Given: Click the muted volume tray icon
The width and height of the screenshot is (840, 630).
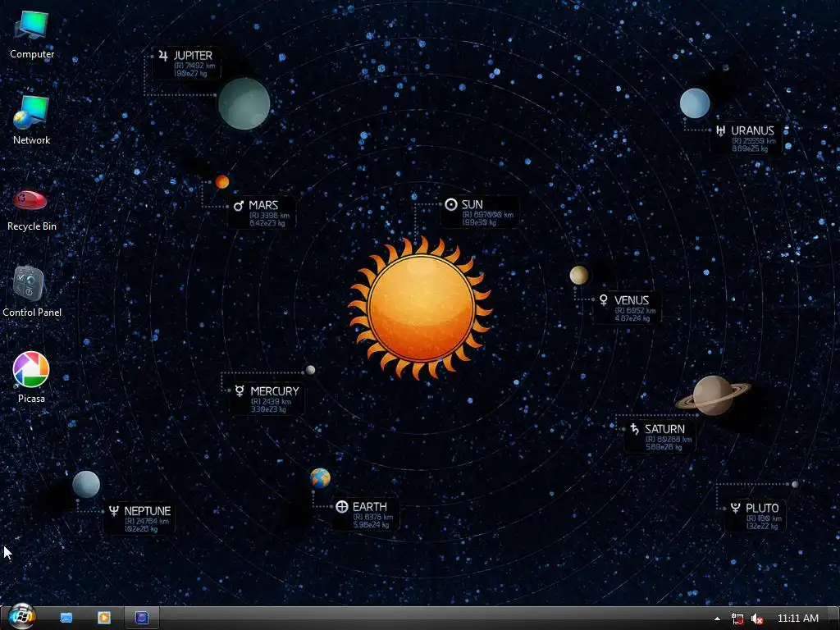Looking at the screenshot, I should click(757, 619).
